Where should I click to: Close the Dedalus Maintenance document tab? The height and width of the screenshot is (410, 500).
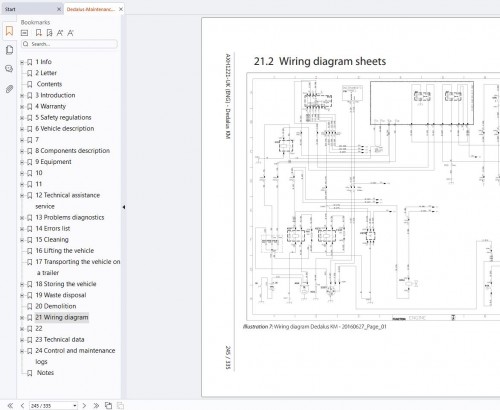click(121, 9)
